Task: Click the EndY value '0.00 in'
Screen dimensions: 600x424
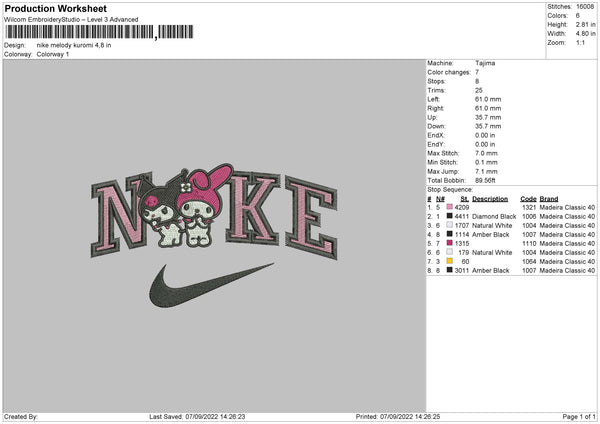Action: pos(485,144)
